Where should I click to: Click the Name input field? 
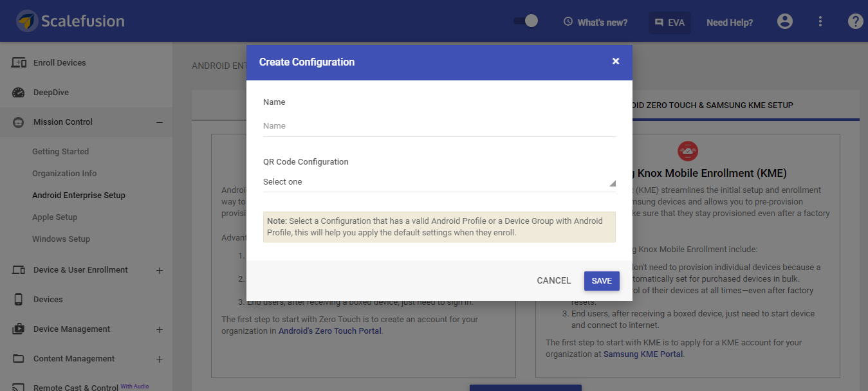(439, 126)
